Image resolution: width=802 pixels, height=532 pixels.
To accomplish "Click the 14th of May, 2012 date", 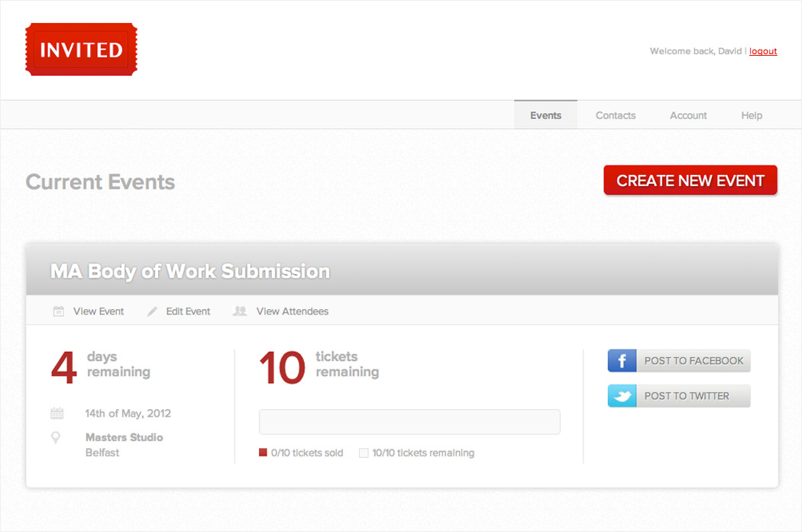I will pyautogui.click(x=128, y=414).
